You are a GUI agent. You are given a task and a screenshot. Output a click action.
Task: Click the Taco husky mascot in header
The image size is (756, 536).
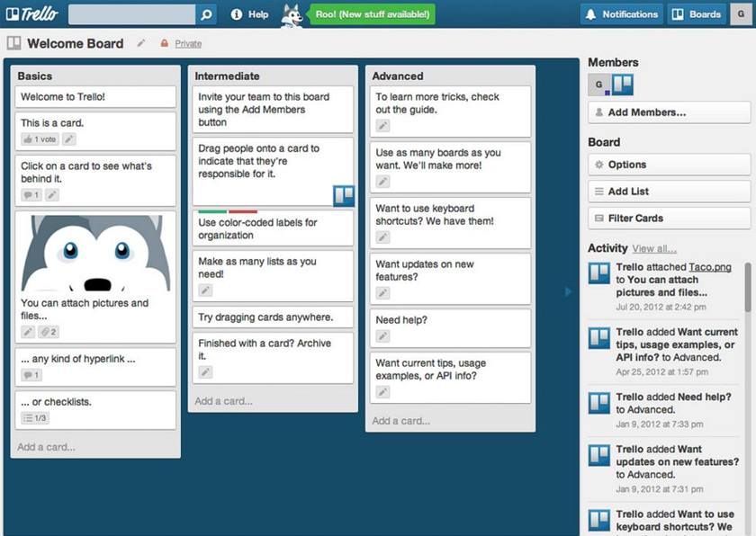tap(292, 15)
